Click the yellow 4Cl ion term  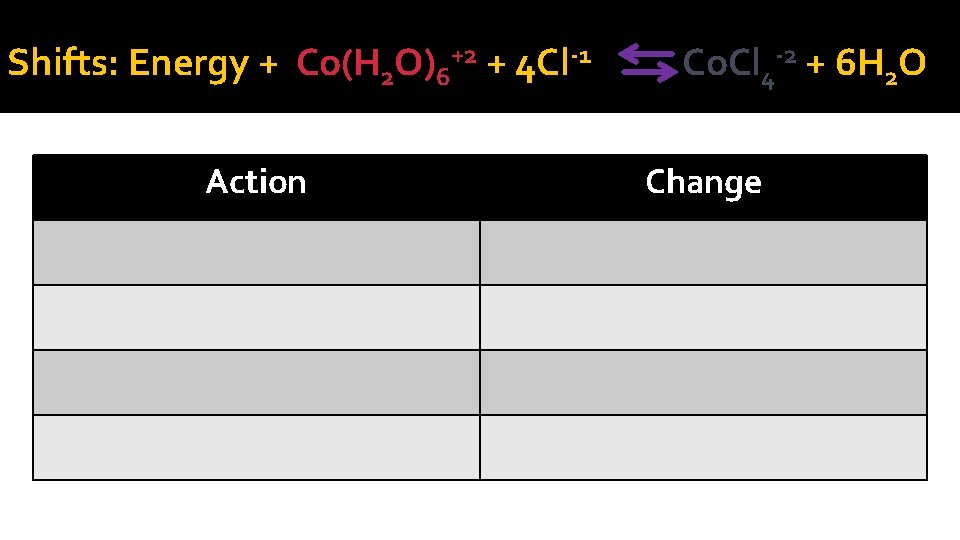pyautogui.click(x=553, y=65)
